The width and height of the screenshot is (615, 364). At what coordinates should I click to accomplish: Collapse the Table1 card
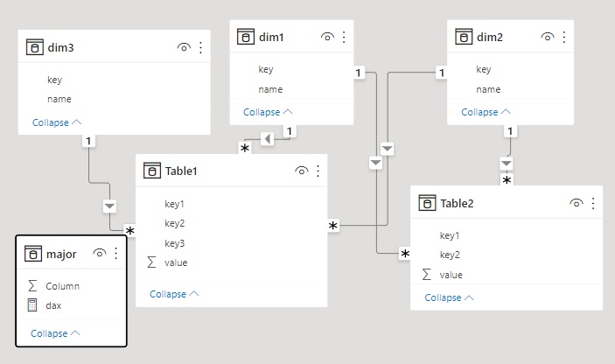[x=174, y=294]
